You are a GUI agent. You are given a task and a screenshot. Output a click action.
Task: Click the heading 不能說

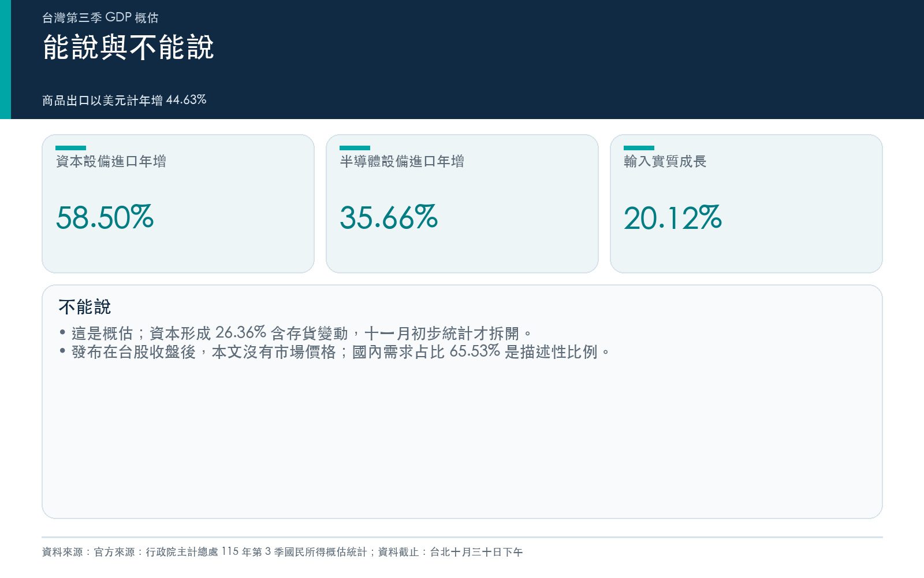click(84, 307)
